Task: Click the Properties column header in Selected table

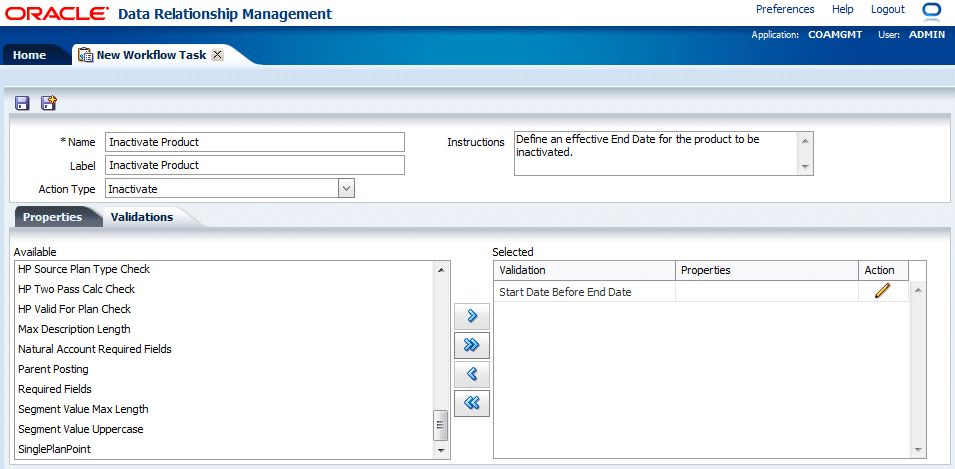Action: point(767,270)
